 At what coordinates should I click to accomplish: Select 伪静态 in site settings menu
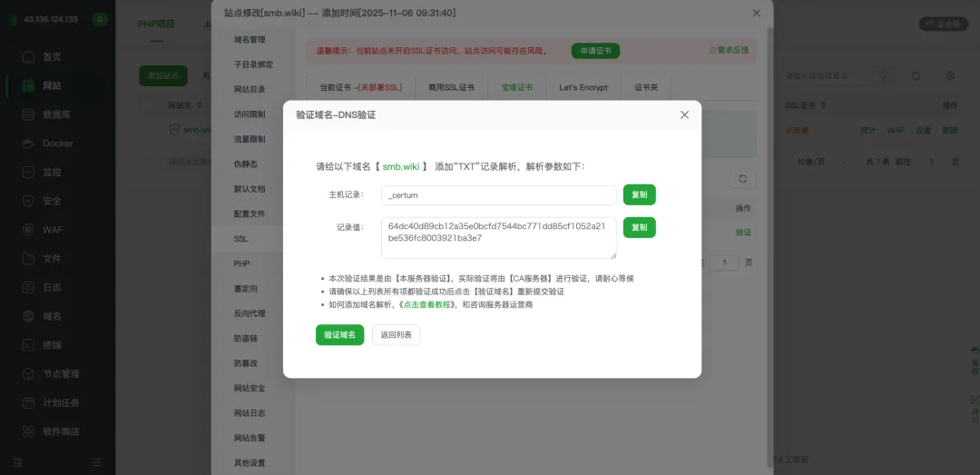pyautogui.click(x=246, y=164)
